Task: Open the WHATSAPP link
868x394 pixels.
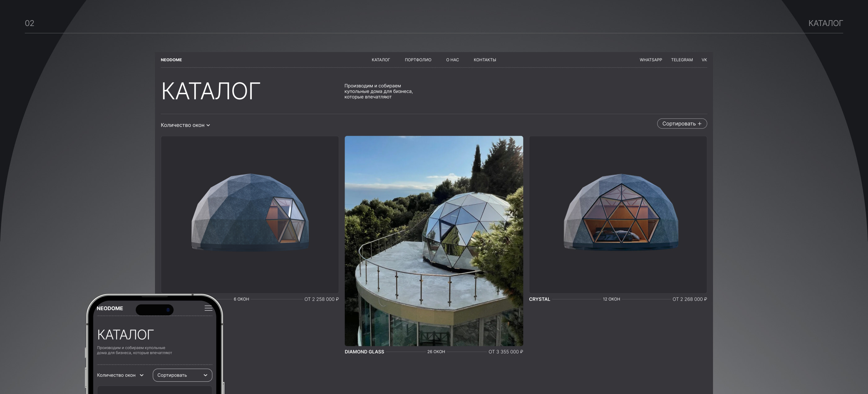Action: (651, 59)
